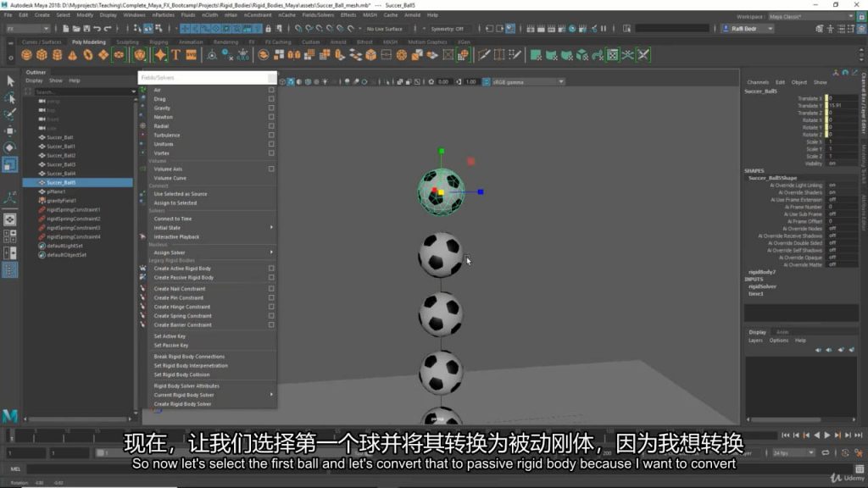
Task: Click the Outliner horizontal scrollbar
Action: click(77, 419)
